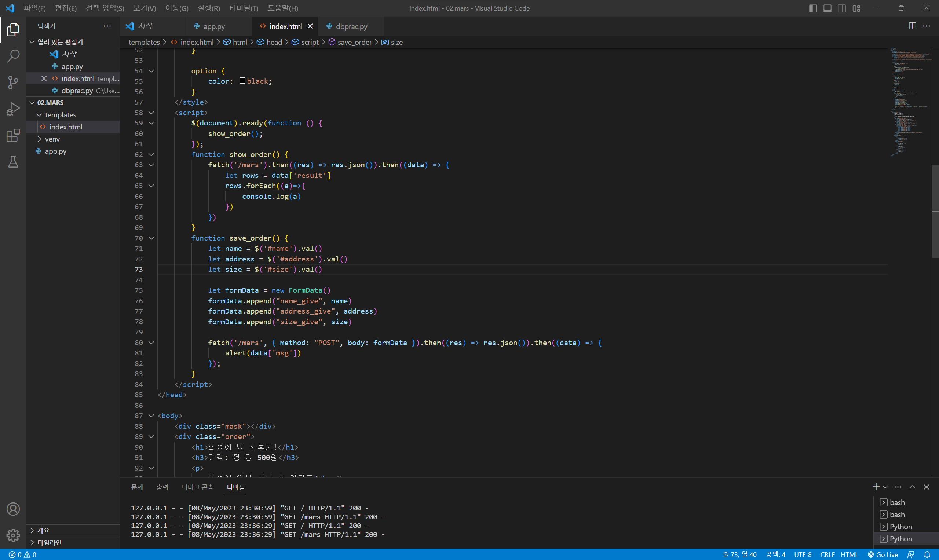Close index.html in open editors list
Viewport: 939px width, 560px height.
coord(44,78)
